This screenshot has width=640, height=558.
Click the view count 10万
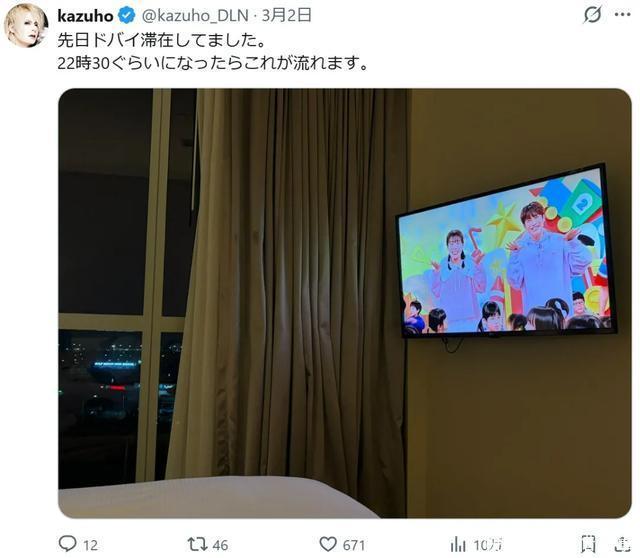tap(488, 545)
